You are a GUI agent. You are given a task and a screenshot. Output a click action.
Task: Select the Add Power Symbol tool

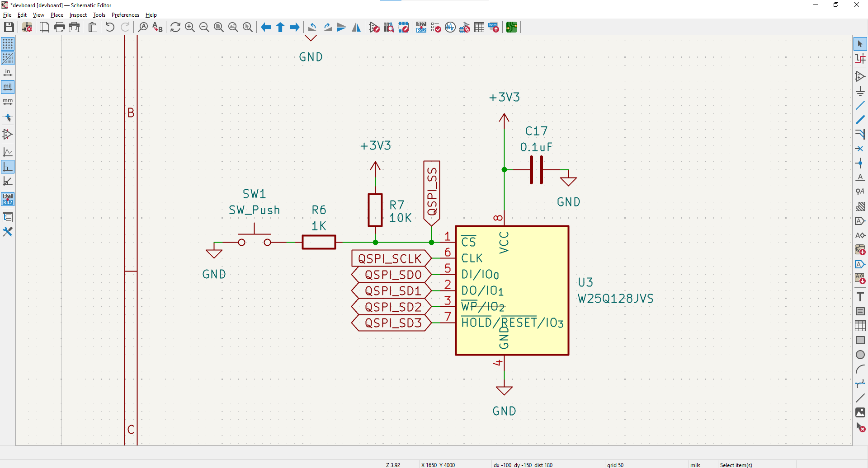(x=860, y=91)
